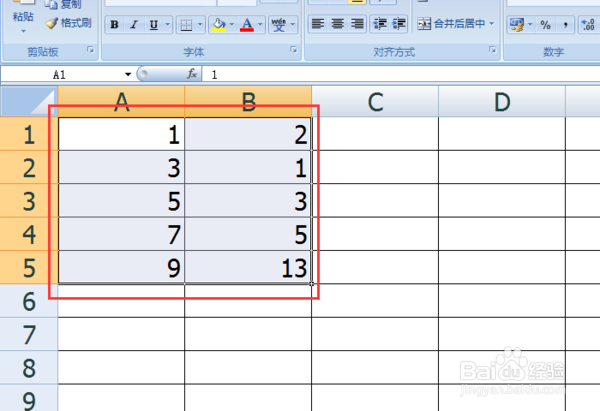The image size is (600, 411).
Task: Click cell A4 containing 7
Action: 121,234
